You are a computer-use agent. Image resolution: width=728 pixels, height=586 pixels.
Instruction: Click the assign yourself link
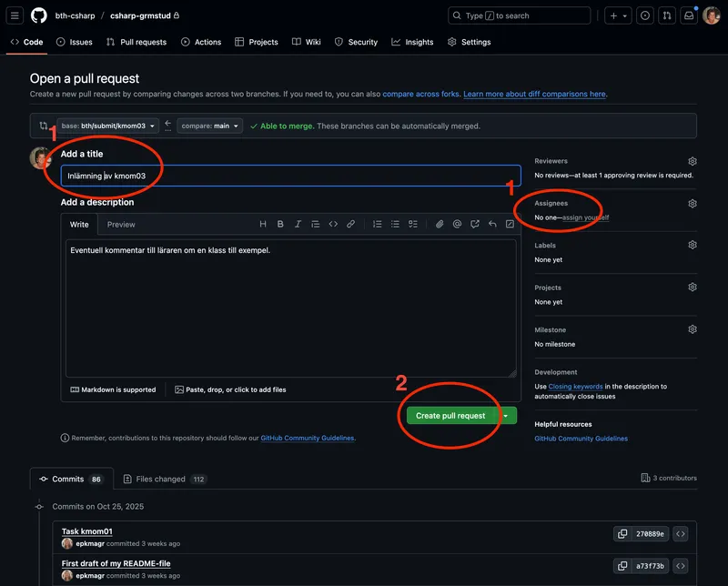[x=585, y=217]
